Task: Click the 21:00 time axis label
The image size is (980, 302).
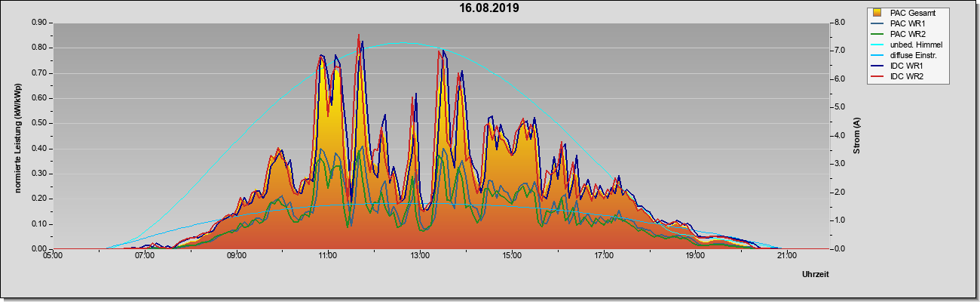Action: click(786, 254)
